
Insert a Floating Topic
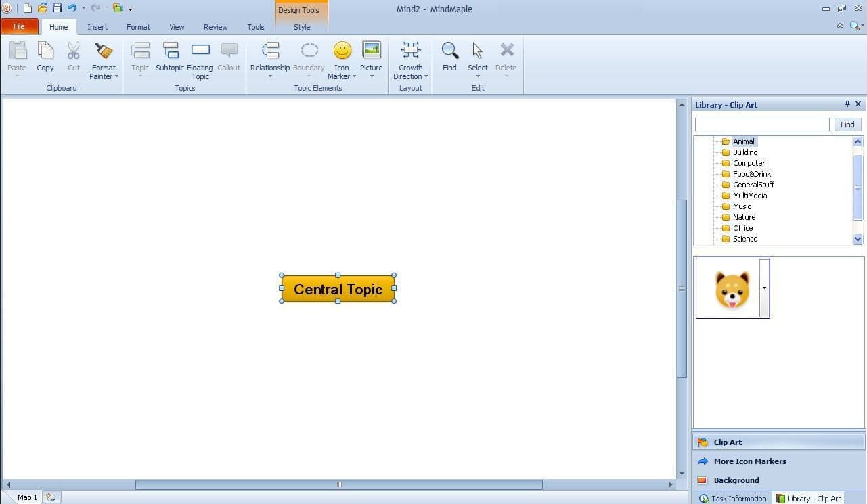point(200,51)
